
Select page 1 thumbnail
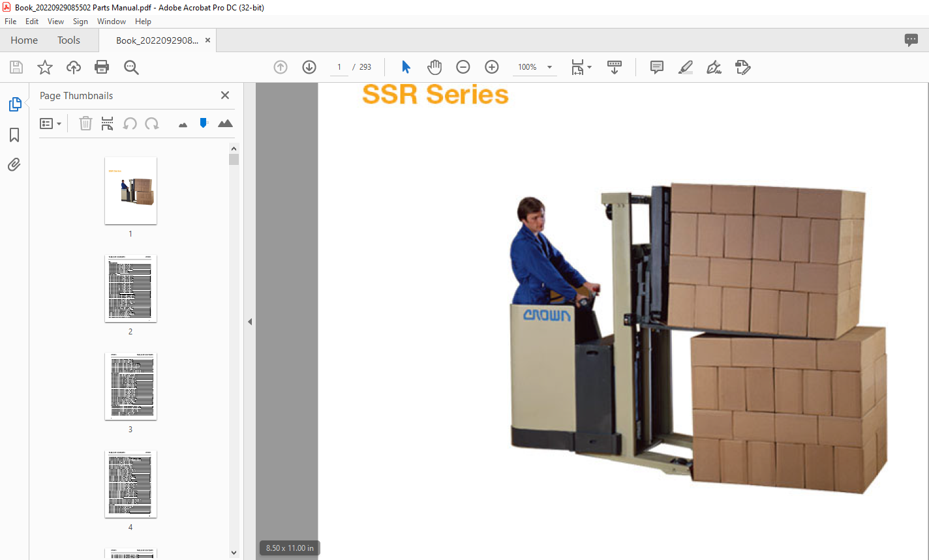pyautogui.click(x=130, y=190)
